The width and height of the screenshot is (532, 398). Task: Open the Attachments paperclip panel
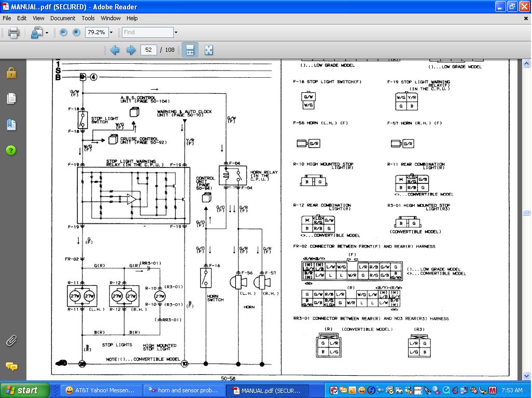(11, 340)
